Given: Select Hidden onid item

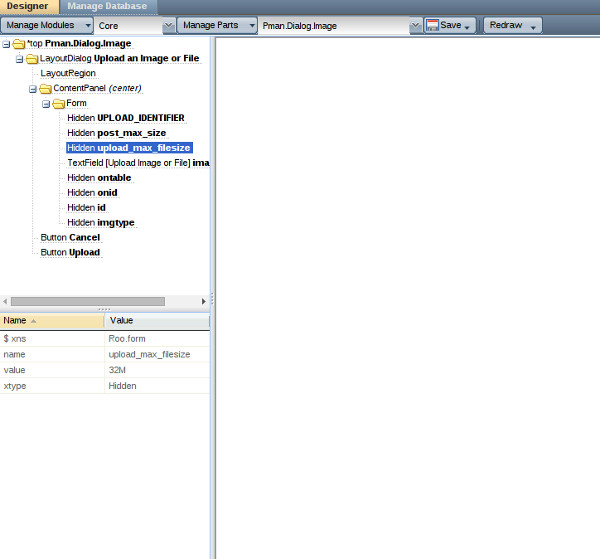Looking at the screenshot, I should pyautogui.click(x=92, y=192).
